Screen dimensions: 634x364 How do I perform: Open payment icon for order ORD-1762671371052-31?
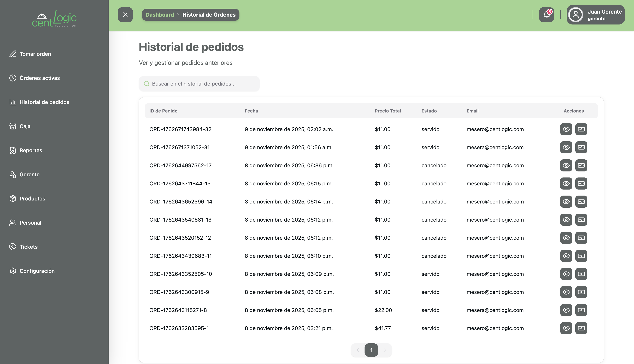click(581, 147)
